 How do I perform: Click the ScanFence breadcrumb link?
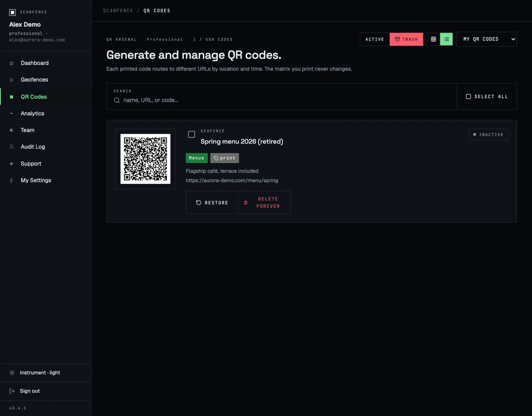[x=118, y=11]
